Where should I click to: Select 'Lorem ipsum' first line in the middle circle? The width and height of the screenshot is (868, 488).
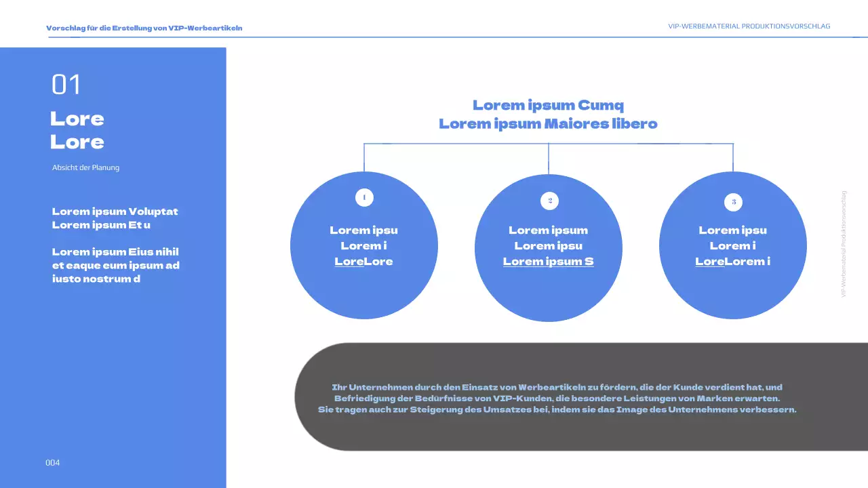(x=548, y=230)
